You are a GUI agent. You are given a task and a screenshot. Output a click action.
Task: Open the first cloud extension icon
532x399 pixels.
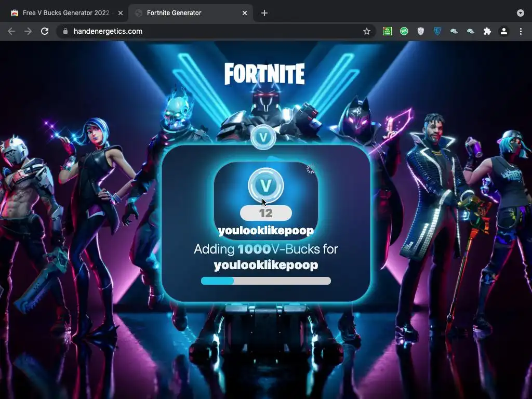(x=454, y=31)
